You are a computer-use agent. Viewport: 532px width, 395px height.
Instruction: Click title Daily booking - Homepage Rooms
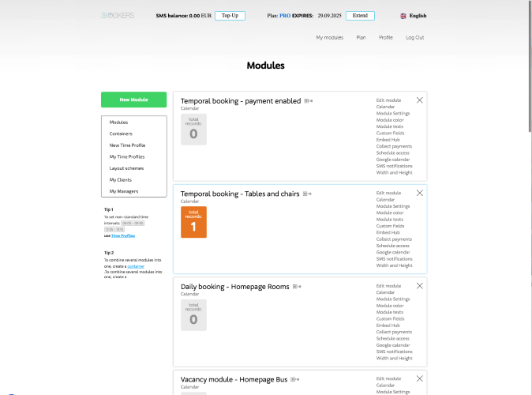point(234,287)
